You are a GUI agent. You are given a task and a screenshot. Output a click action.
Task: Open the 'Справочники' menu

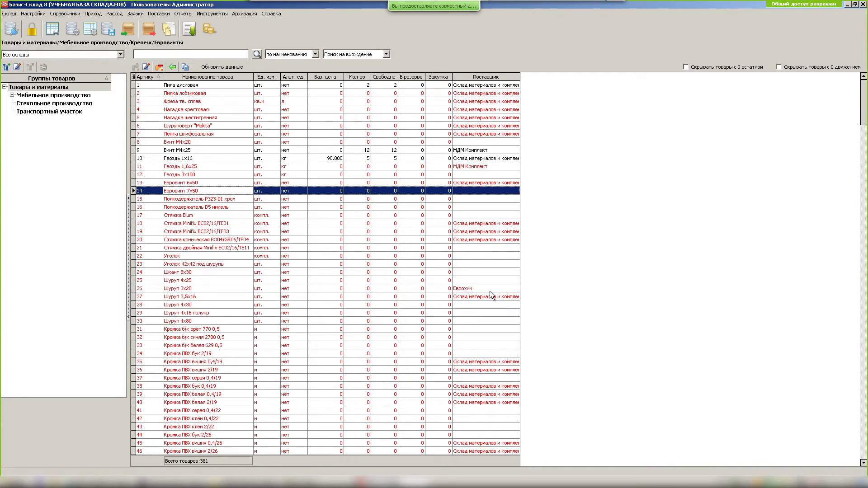(65, 14)
